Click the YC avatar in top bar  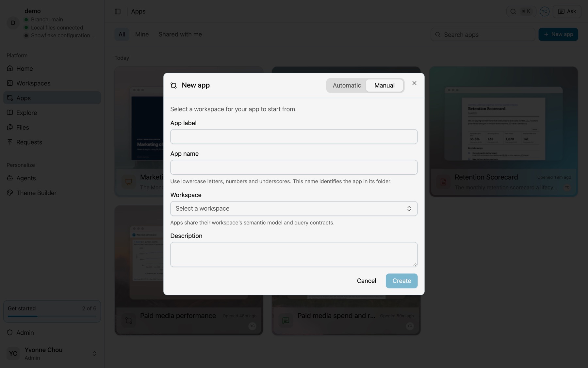[545, 11]
